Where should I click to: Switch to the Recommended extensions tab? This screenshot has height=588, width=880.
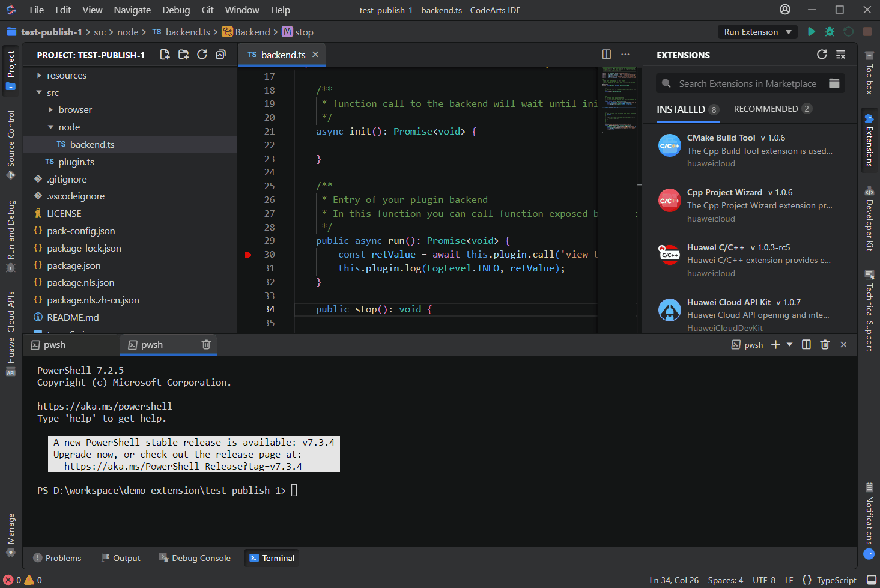(x=766, y=109)
